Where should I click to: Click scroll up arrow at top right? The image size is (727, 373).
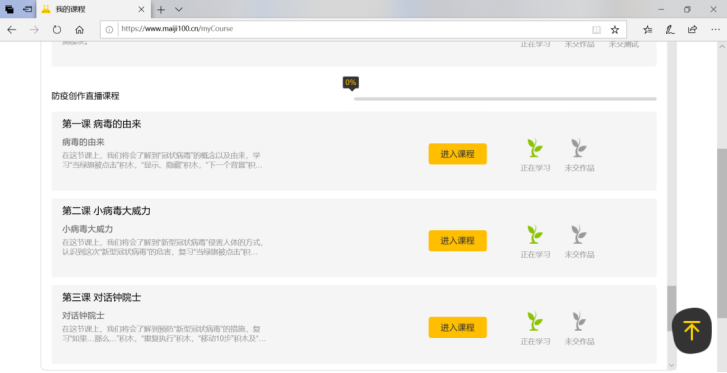(x=722, y=46)
